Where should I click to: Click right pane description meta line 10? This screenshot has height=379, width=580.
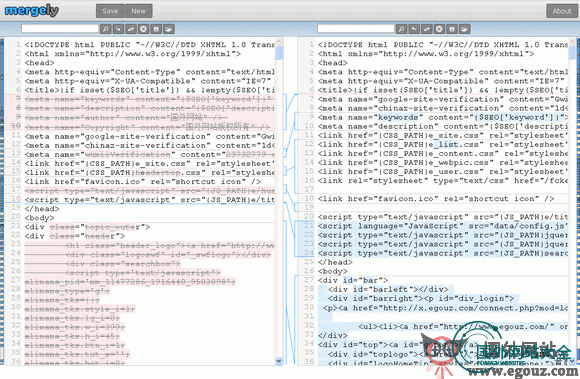point(443,126)
